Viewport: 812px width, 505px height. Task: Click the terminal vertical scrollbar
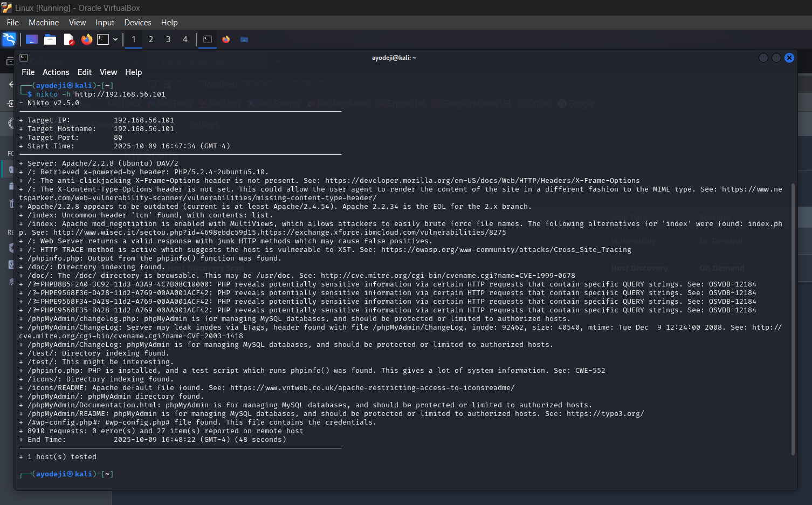[x=793, y=319]
